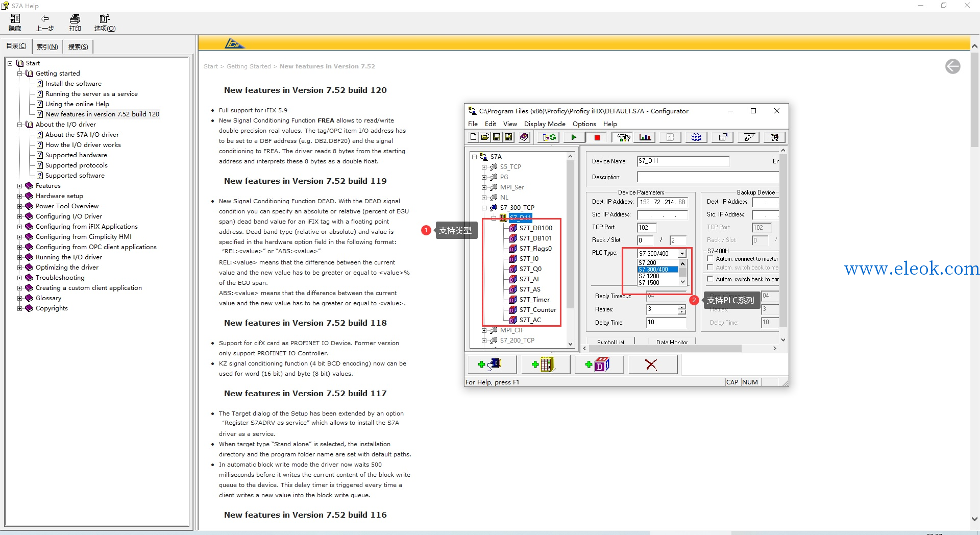980x535 pixels.
Task: Click the green Start play icon in the Configurator
Action: click(x=574, y=137)
